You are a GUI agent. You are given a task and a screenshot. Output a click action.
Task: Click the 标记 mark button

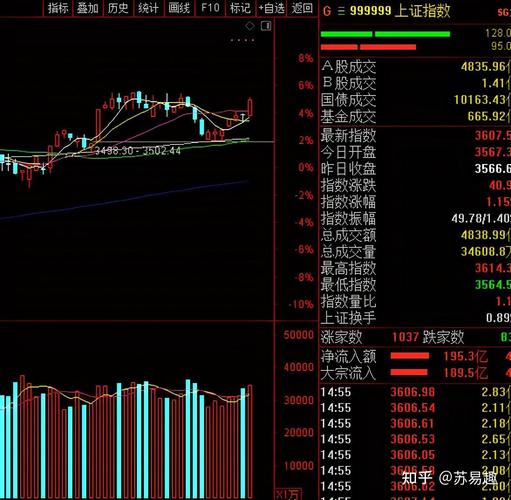pos(240,8)
